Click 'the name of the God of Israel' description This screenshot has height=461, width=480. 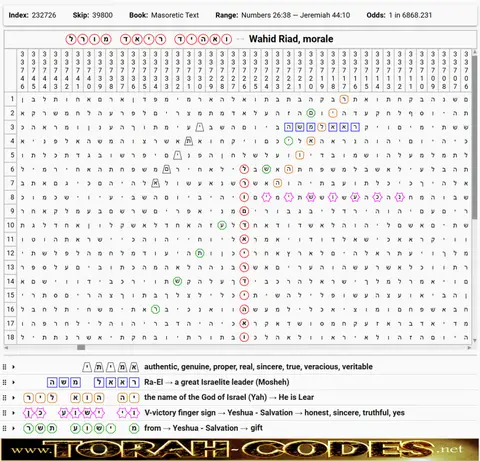229,398
